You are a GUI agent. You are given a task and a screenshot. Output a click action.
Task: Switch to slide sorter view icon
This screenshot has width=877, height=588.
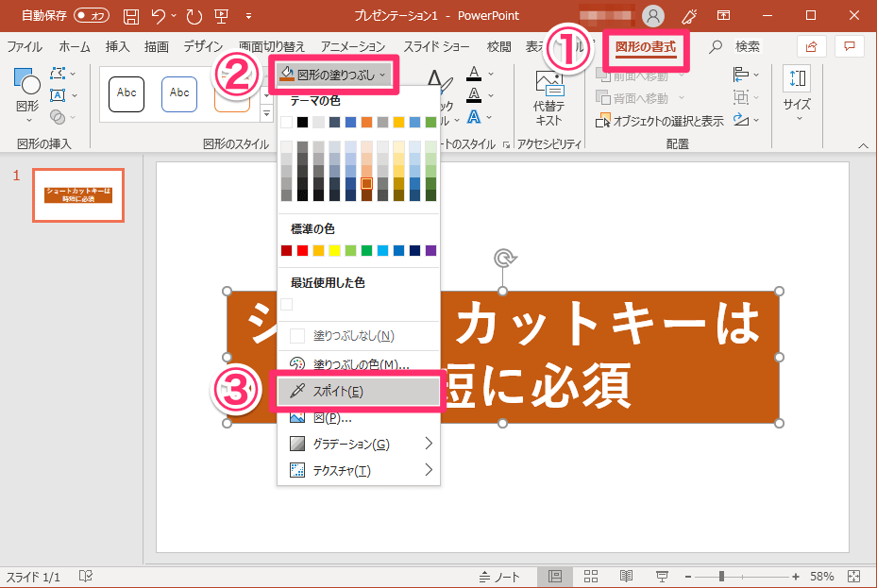591,577
